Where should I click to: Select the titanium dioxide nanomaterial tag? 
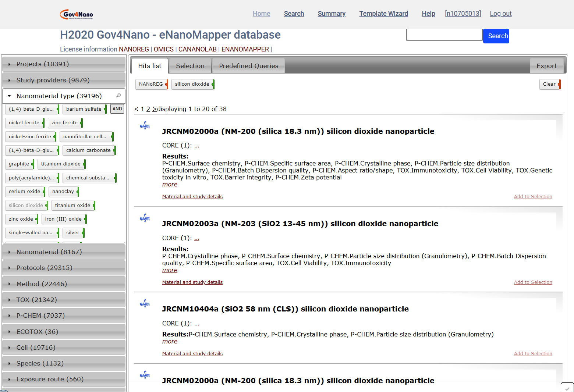pyautogui.click(x=61, y=164)
